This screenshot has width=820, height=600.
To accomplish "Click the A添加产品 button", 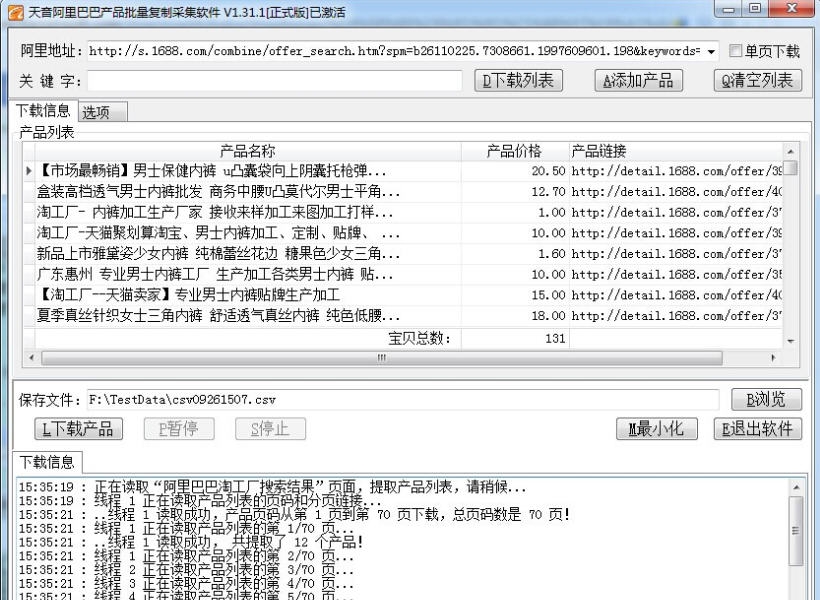I will coord(638,81).
